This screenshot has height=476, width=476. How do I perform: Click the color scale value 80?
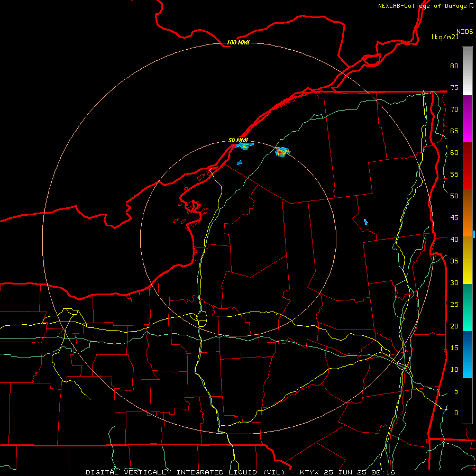tap(454, 66)
